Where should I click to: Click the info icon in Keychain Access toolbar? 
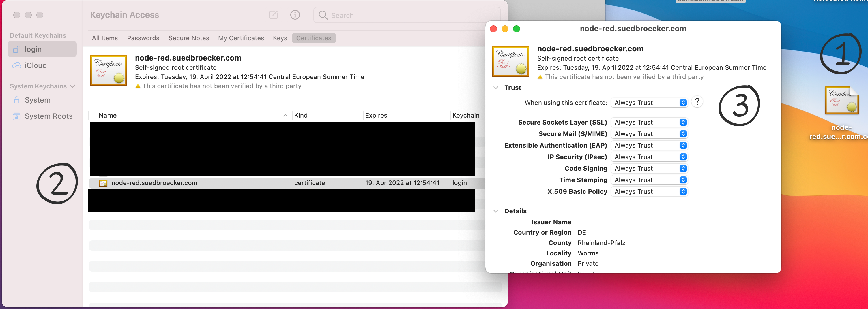[295, 15]
